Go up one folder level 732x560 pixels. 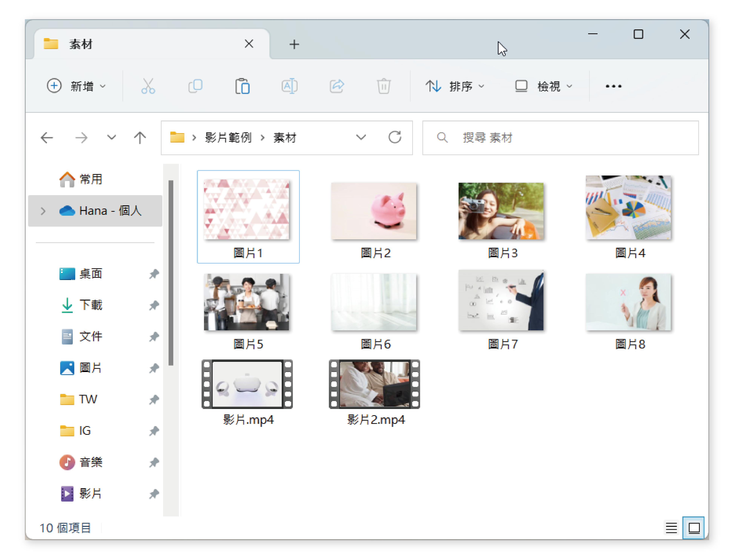(x=140, y=137)
